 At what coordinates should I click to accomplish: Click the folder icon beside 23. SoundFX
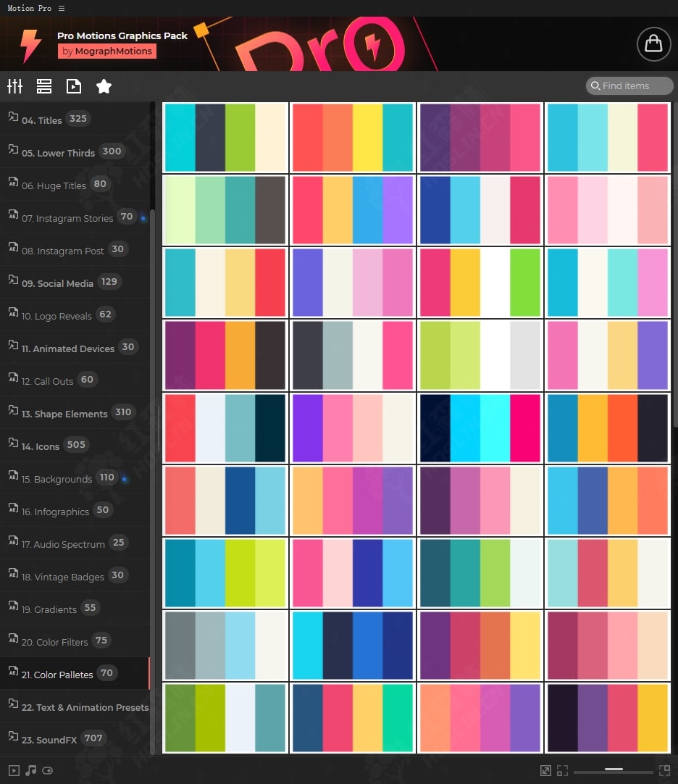[x=13, y=736]
